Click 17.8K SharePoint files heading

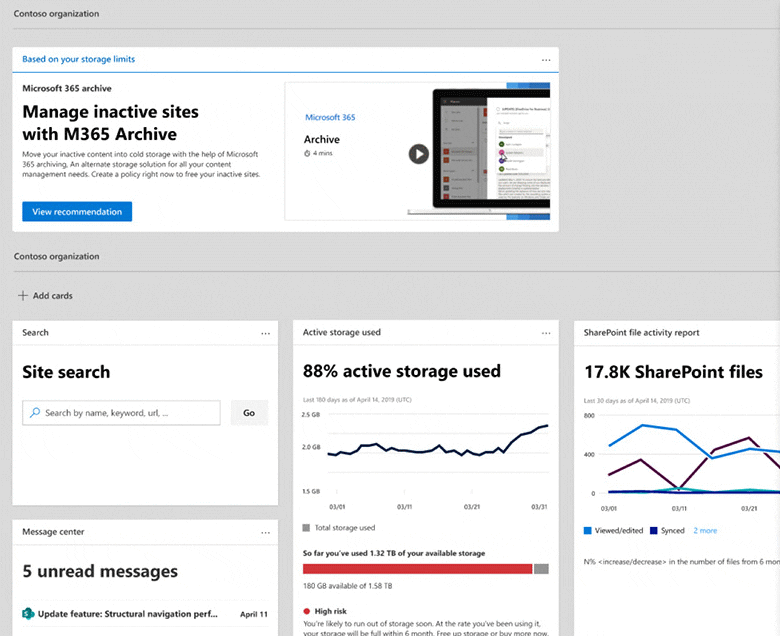(x=674, y=372)
